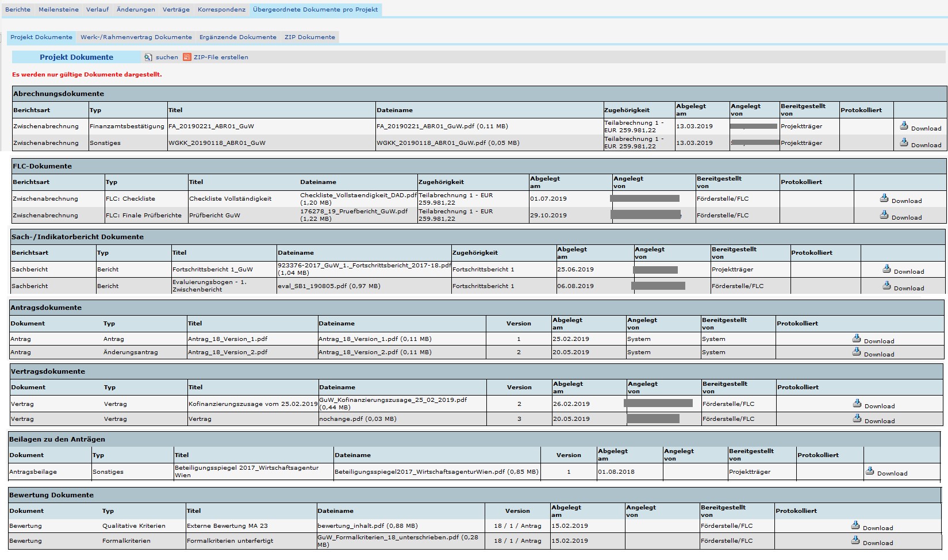Download the eval_SB1_190805.pdf file

(903, 287)
